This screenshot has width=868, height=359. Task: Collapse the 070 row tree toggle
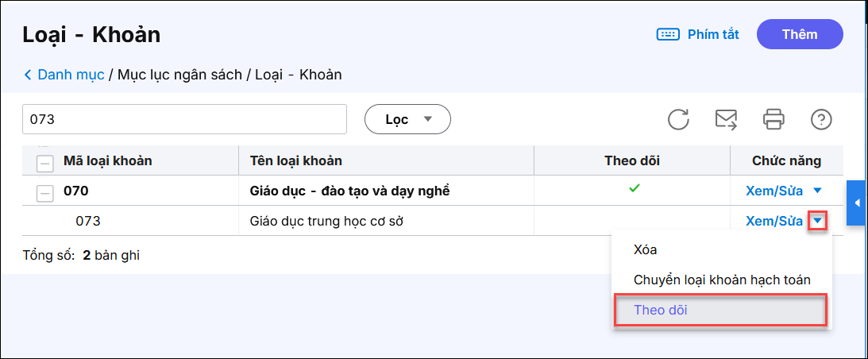click(46, 191)
